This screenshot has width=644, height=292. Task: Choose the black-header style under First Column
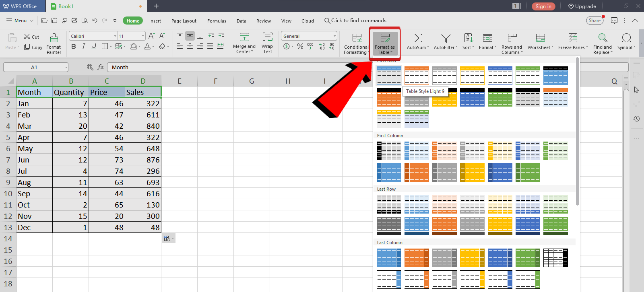point(389,150)
